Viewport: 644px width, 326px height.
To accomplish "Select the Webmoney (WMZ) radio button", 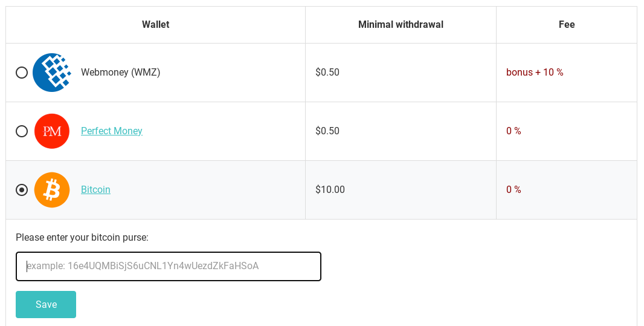I will [x=22, y=73].
